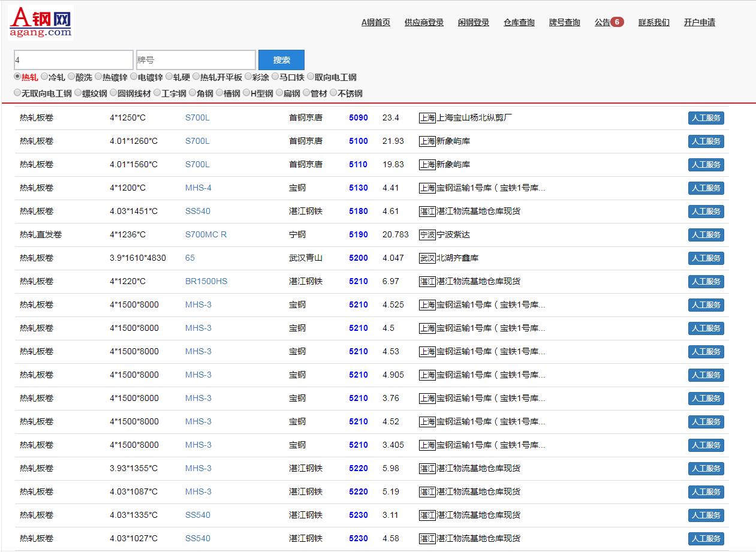The width and height of the screenshot is (756, 552).
Task: Pick the 管材 radio button
Action: [x=306, y=93]
